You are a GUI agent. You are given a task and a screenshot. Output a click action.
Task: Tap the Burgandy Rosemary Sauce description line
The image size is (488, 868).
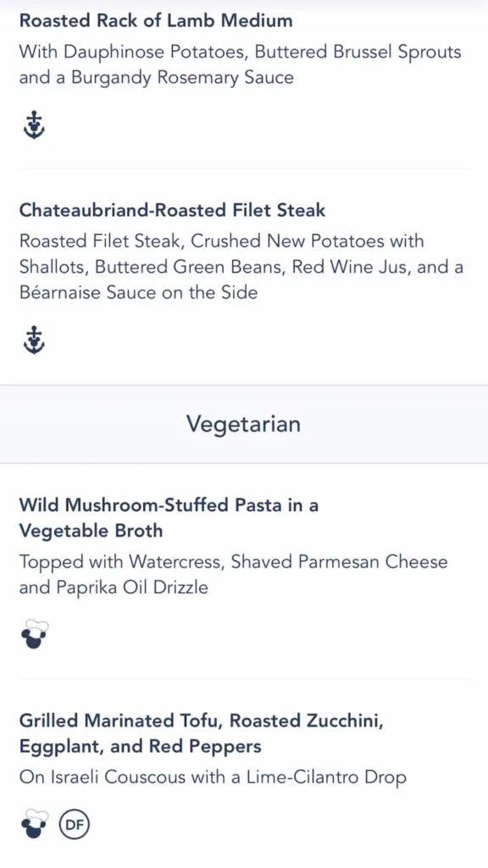pyautogui.click(x=156, y=77)
